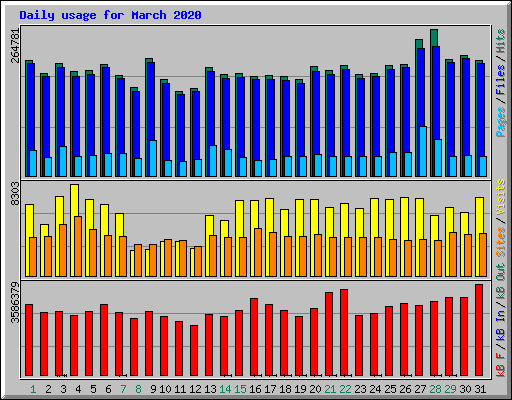
Task: Click day label 4 on x-axis
Action: pyautogui.click(x=78, y=389)
